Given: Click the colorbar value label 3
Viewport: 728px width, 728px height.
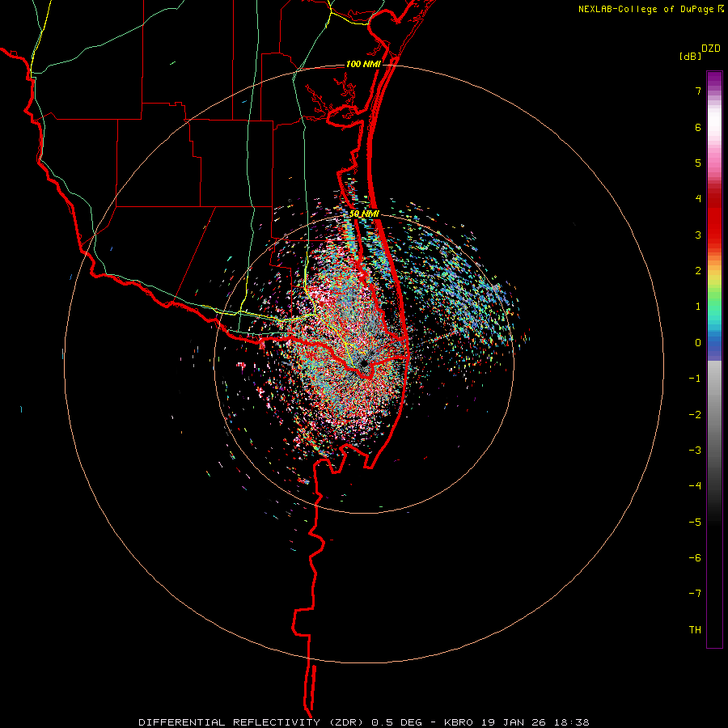Looking at the screenshot, I should [698, 235].
